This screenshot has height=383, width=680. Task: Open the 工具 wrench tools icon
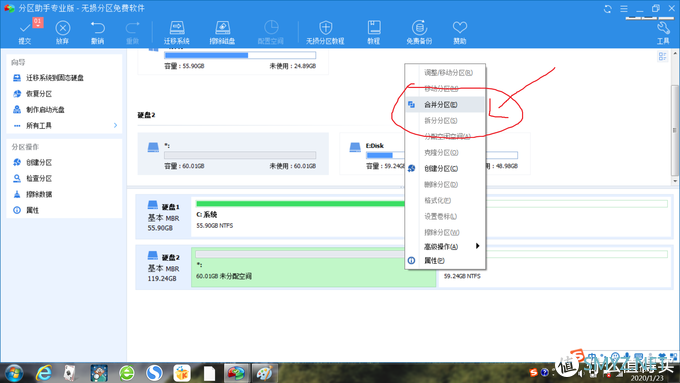(663, 28)
